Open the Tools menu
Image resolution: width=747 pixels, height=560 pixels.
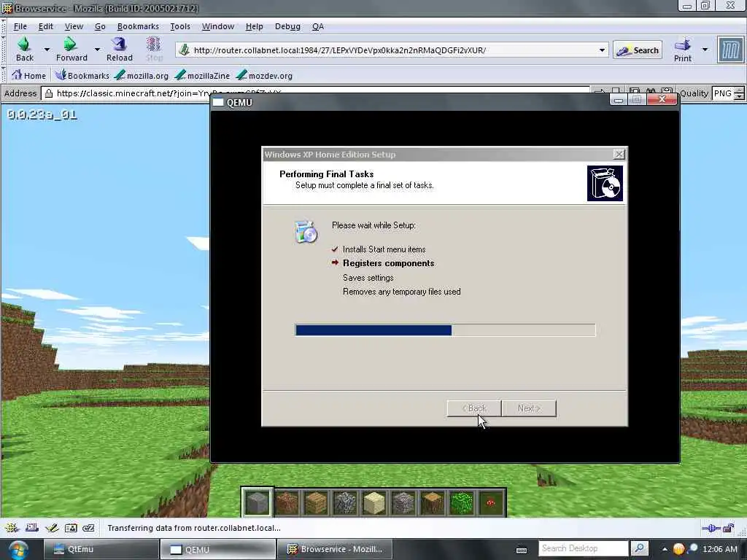180,26
